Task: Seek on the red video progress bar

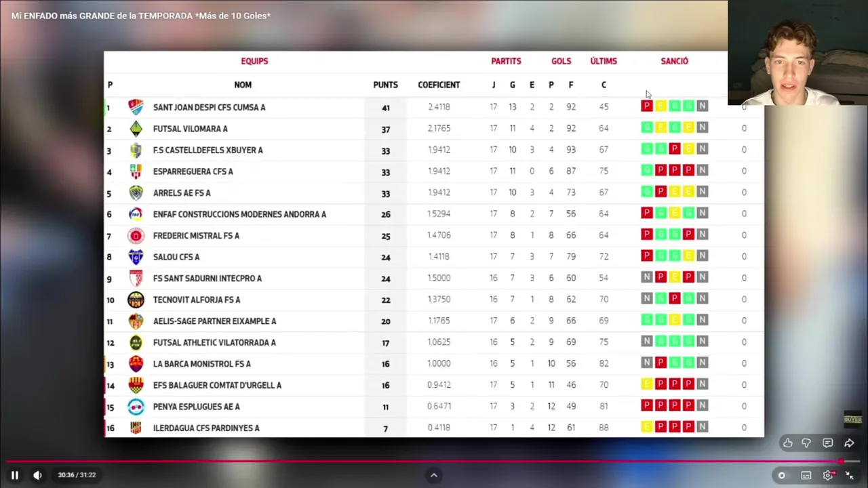Action: [434, 462]
